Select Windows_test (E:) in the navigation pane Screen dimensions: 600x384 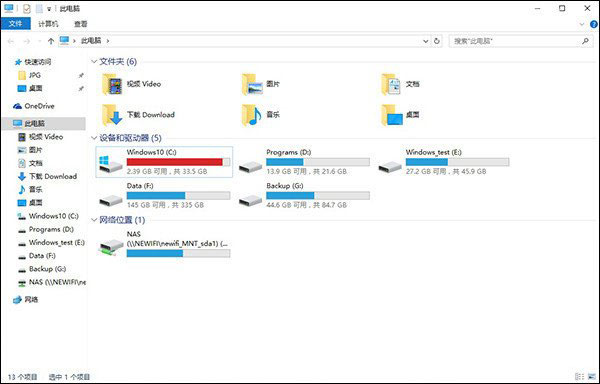coord(57,242)
